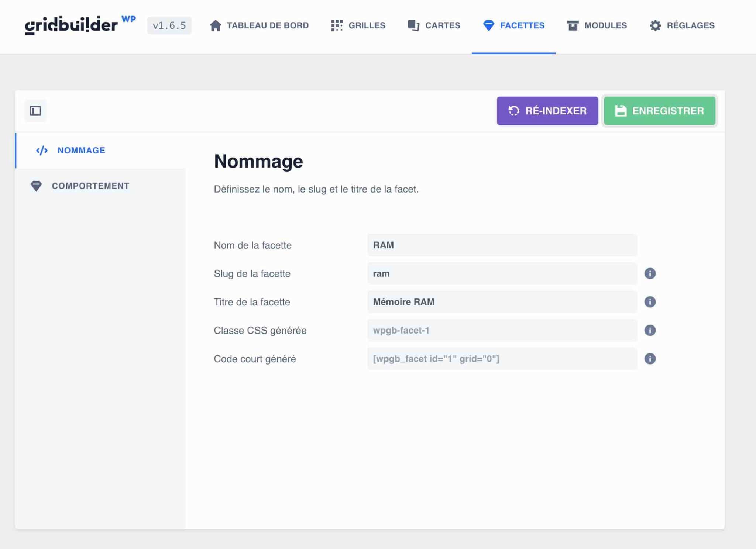Click the Titre de la facette field
756x549 pixels.
coord(502,302)
